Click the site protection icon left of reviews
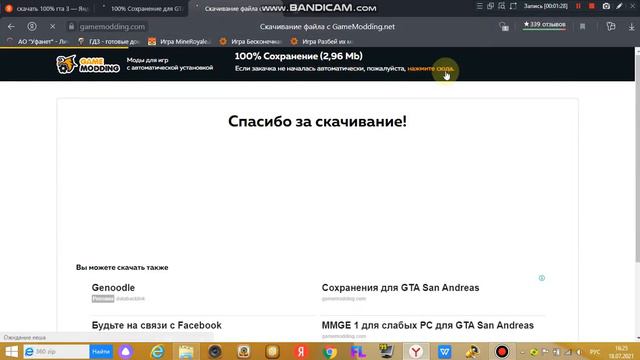This screenshot has width=640, height=360. (x=504, y=27)
